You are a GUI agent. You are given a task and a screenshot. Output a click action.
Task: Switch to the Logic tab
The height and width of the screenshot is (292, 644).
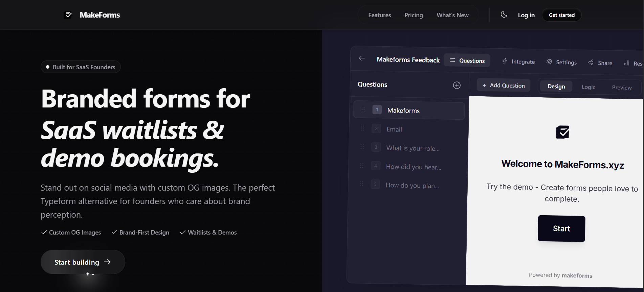tap(588, 87)
